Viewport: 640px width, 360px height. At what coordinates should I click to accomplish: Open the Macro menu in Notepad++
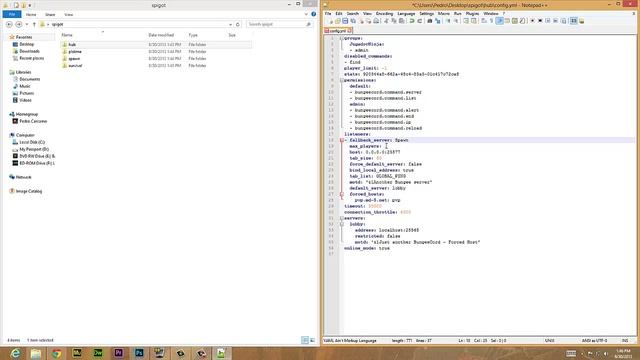(444, 13)
